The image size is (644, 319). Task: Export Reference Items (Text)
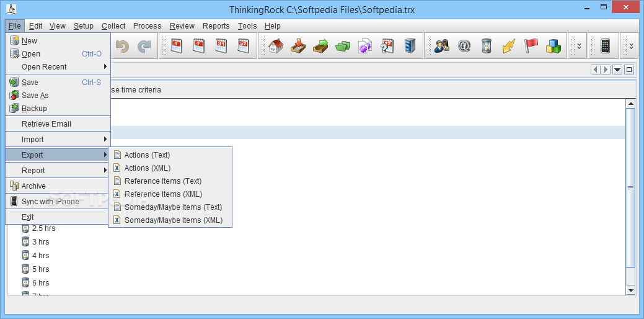(x=170, y=181)
